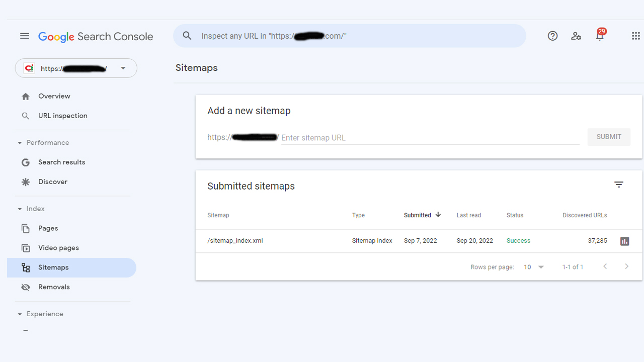Open user and permissions settings icon
The image size is (644, 362).
(x=576, y=36)
